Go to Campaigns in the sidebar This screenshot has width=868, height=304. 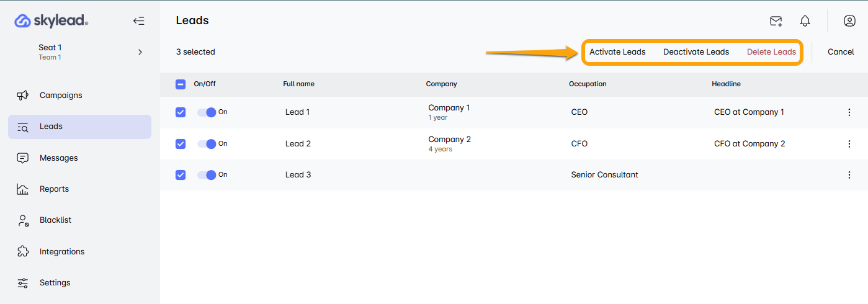(60, 96)
